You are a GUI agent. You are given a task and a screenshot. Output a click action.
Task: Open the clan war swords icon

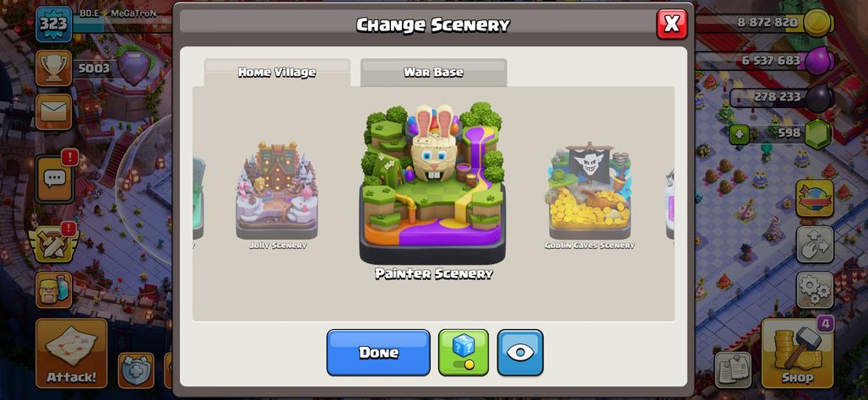coord(54,242)
